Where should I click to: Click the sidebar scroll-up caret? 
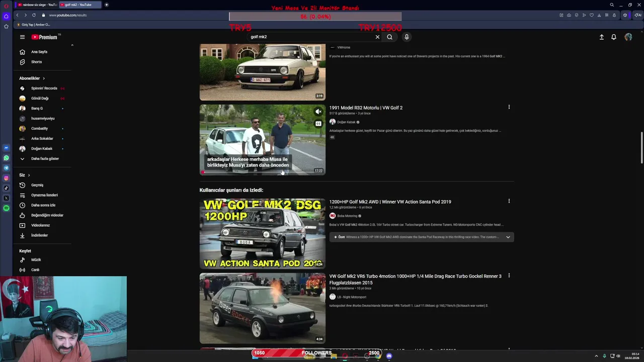[x=72, y=45]
